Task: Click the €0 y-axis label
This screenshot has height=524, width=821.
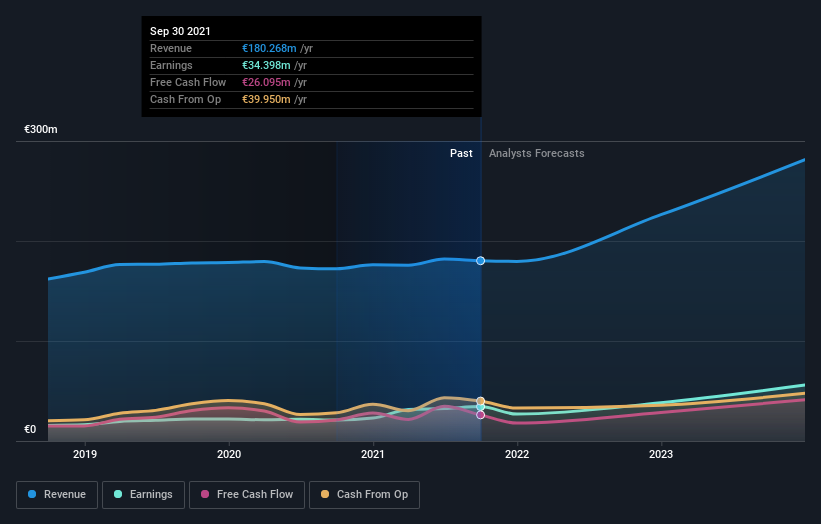Action: tap(30, 429)
